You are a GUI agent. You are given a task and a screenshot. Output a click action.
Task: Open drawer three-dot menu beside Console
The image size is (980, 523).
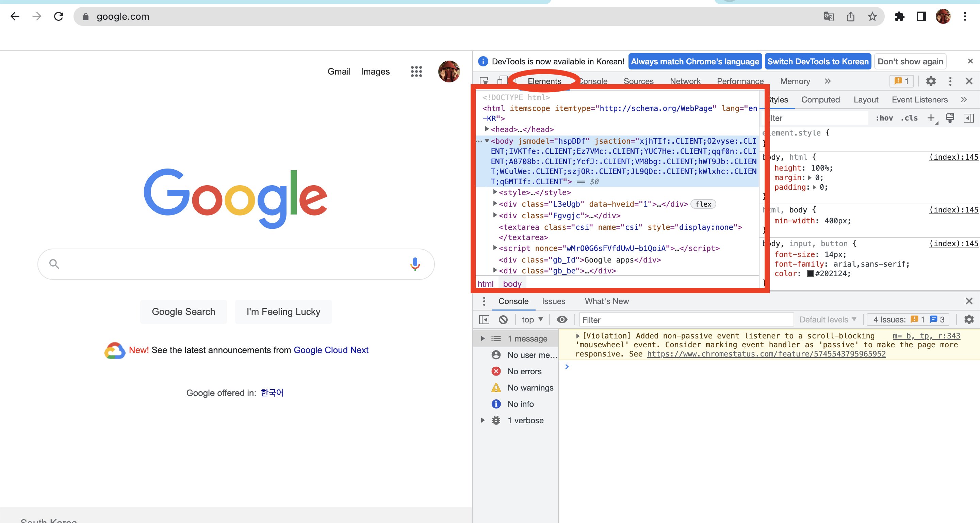[x=484, y=301]
